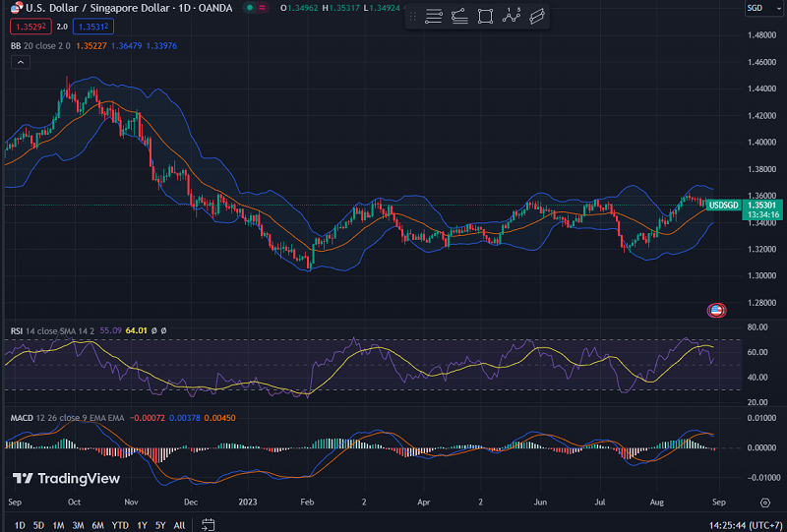The height and width of the screenshot is (532, 787).
Task: Collapse the indicator legend with the chevron
Action: click(x=19, y=61)
